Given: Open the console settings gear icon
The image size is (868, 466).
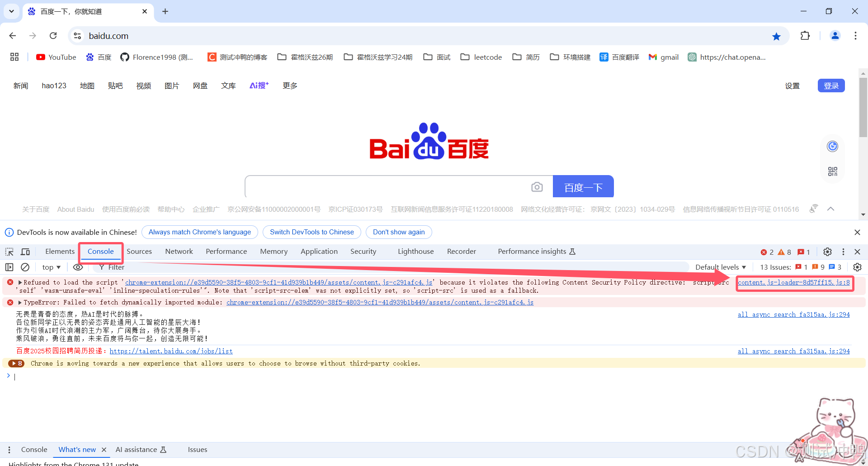Looking at the screenshot, I should (857, 267).
